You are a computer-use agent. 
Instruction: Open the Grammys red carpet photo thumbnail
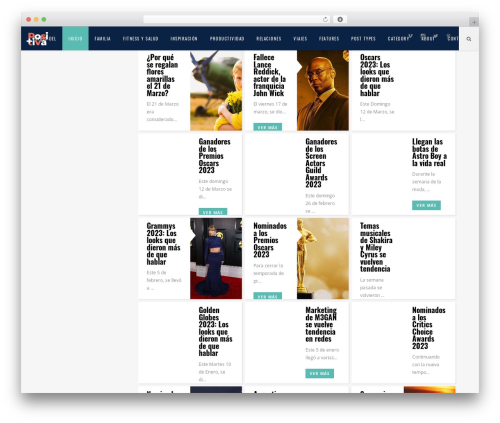216,258
